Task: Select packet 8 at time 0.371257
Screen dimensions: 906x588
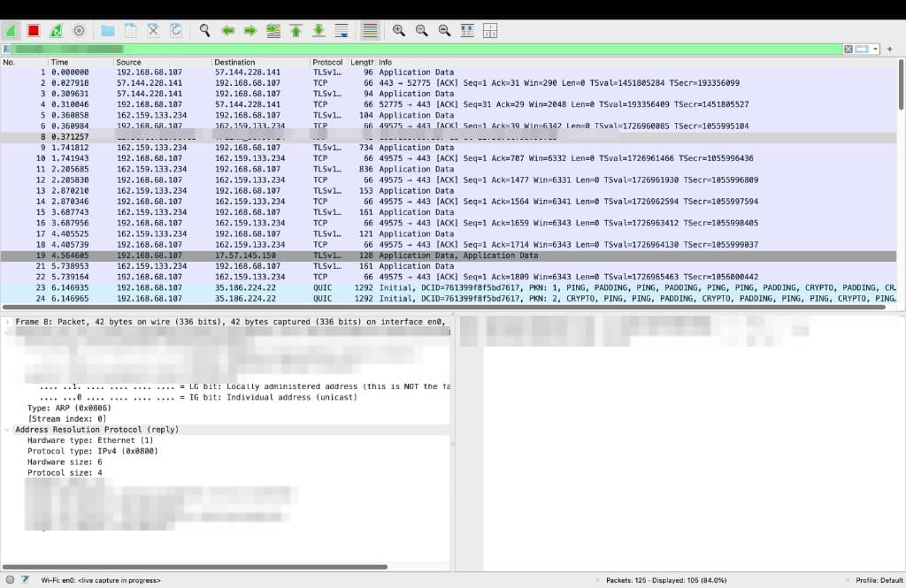Action: pyautogui.click(x=449, y=137)
